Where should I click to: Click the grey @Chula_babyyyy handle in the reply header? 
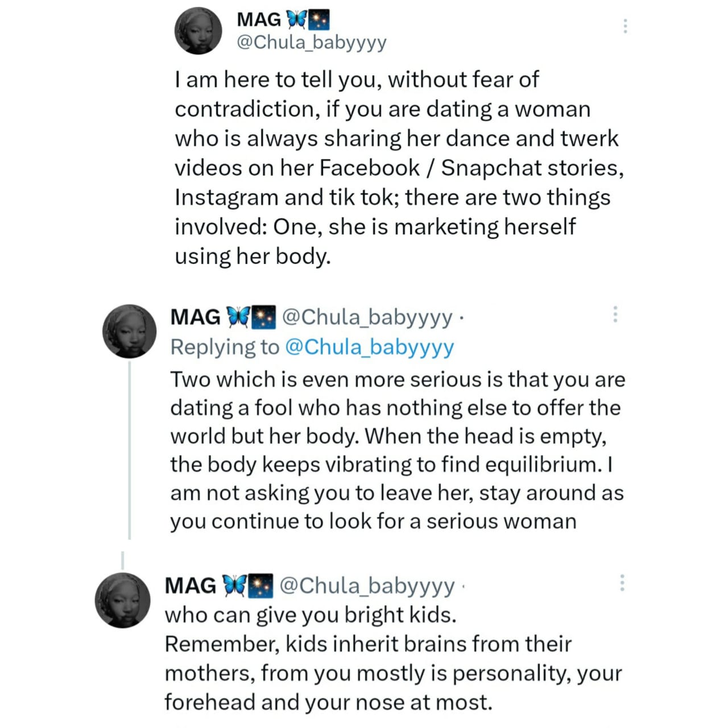[367, 317]
